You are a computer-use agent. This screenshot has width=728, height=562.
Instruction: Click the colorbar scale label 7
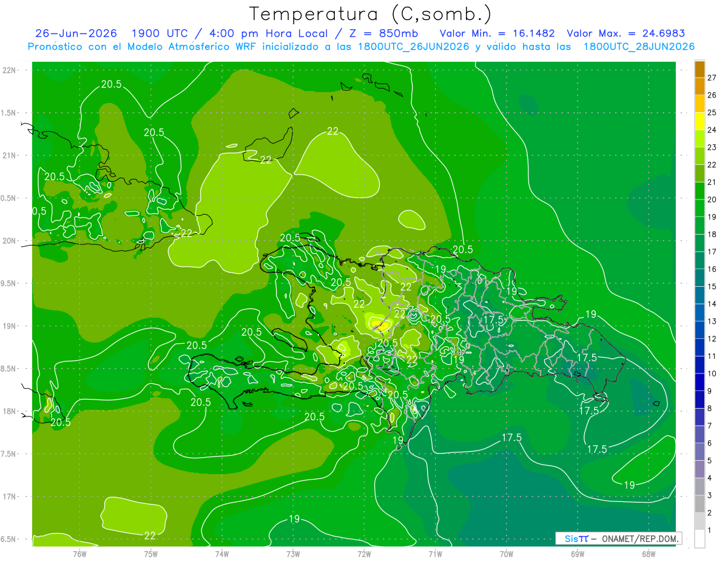coord(710,426)
